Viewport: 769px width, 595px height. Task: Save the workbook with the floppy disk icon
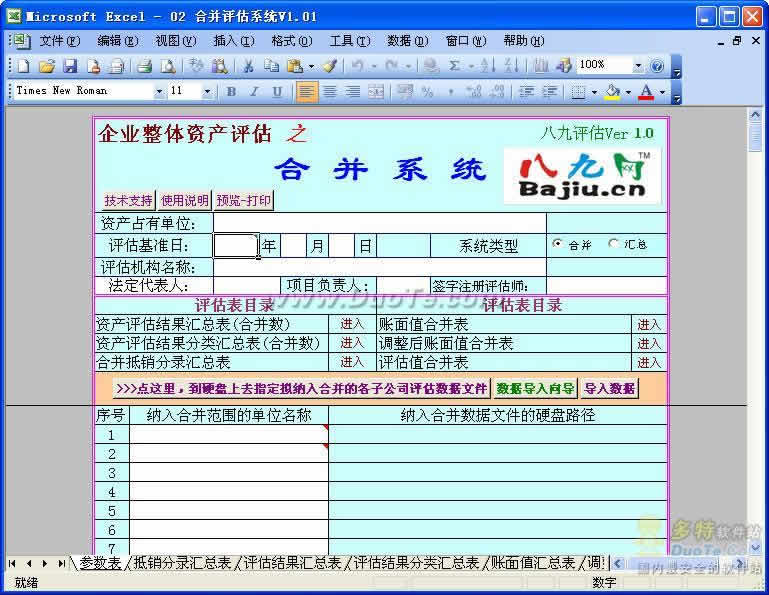(x=71, y=66)
